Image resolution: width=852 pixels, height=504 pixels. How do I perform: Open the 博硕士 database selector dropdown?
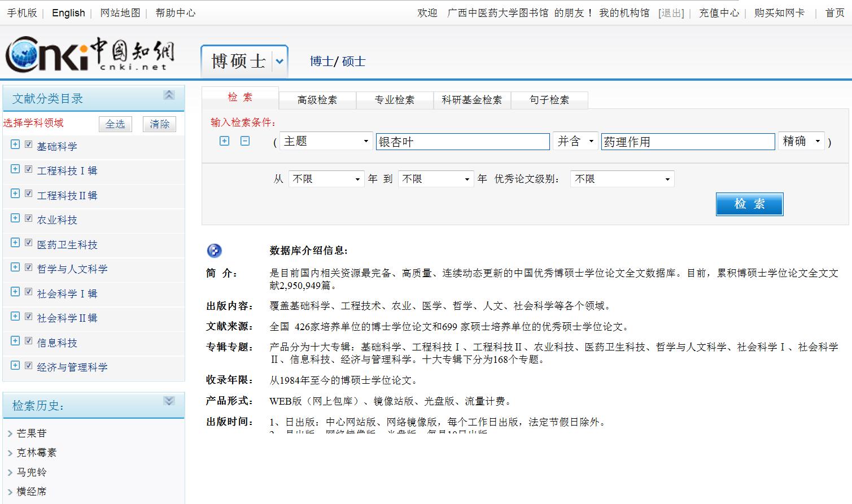click(279, 61)
